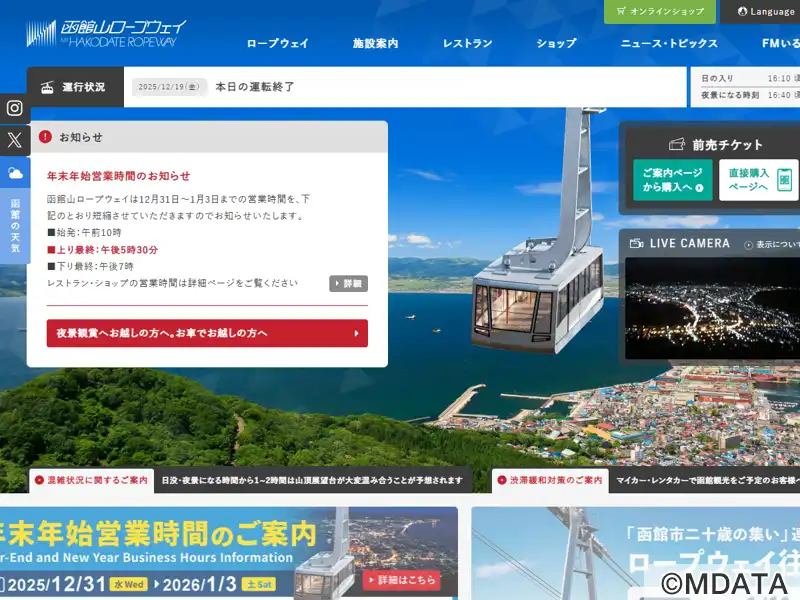Click the Hakodate Ropeway logo

pyautogui.click(x=106, y=34)
